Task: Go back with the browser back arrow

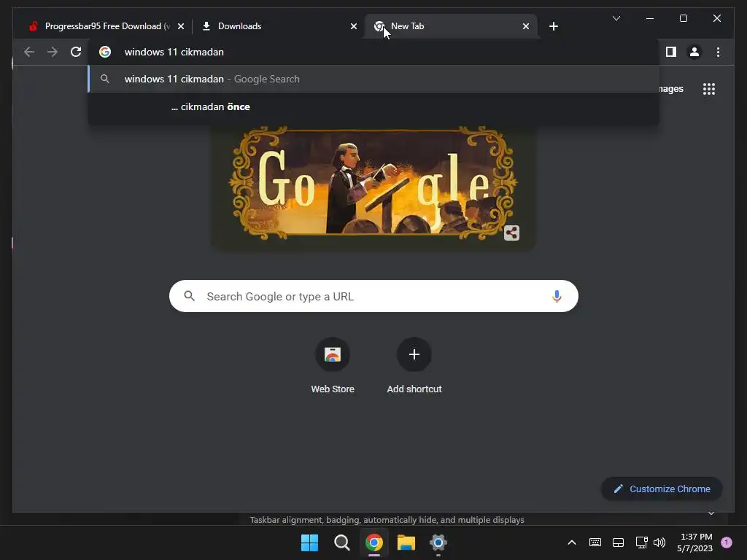Action: (29, 52)
